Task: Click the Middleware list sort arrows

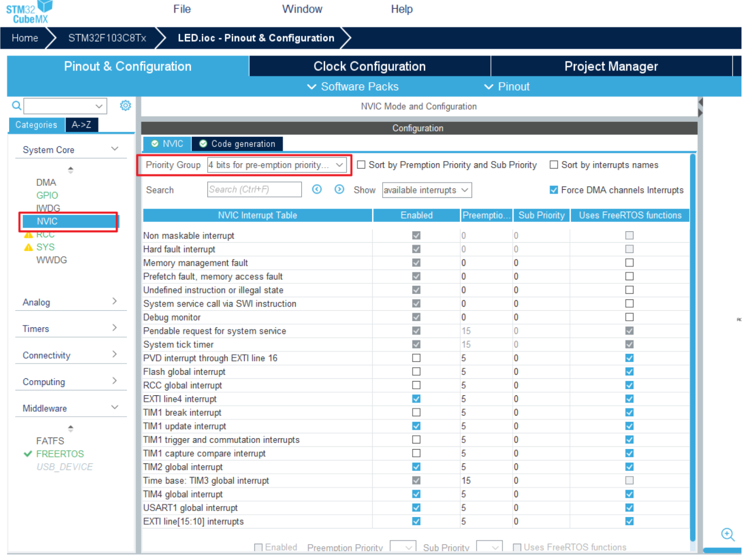Action: (x=70, y=428)
